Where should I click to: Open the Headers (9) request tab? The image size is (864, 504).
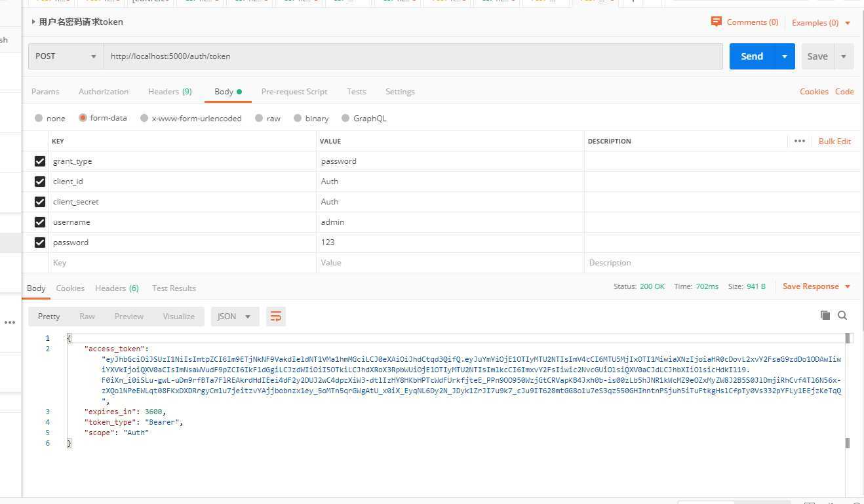tap(170, 92)
